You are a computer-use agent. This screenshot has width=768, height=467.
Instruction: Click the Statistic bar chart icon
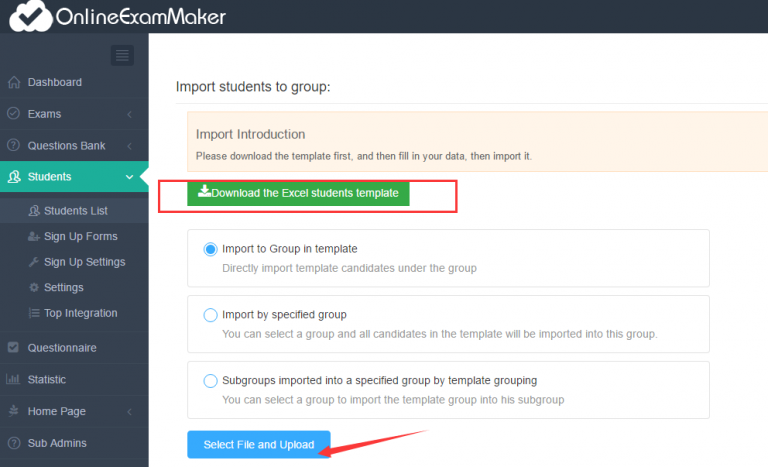[x=13, y=379]
